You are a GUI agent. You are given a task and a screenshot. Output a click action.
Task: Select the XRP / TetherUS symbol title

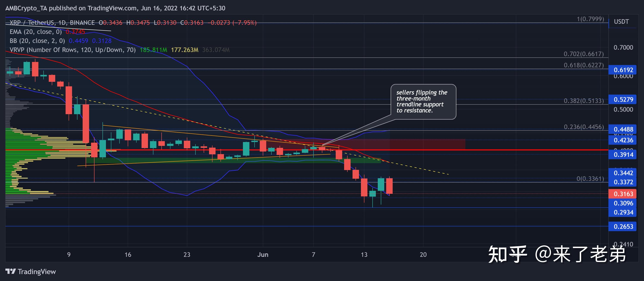52,23
